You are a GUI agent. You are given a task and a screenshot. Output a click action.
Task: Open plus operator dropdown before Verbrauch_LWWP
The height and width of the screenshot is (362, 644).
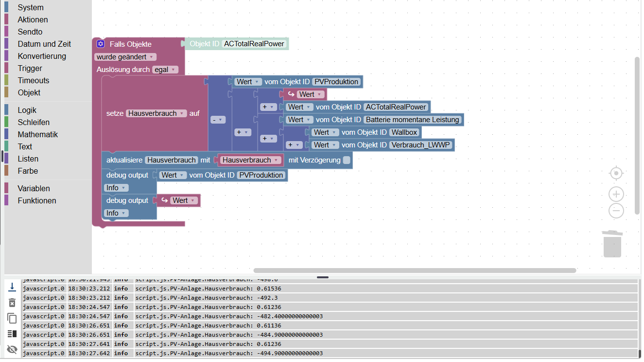tap(294, 145)
